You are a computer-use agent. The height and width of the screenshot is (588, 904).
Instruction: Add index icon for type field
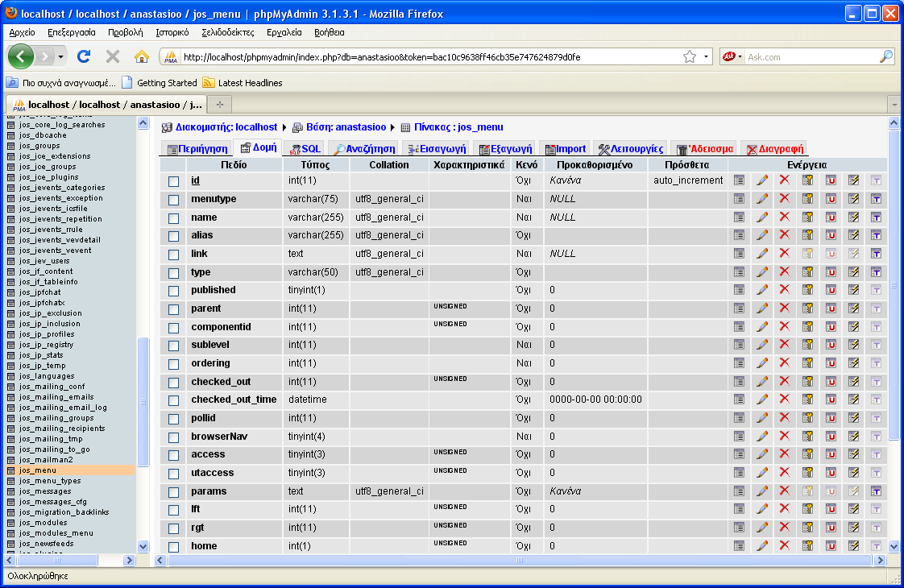tap(854, 272)
